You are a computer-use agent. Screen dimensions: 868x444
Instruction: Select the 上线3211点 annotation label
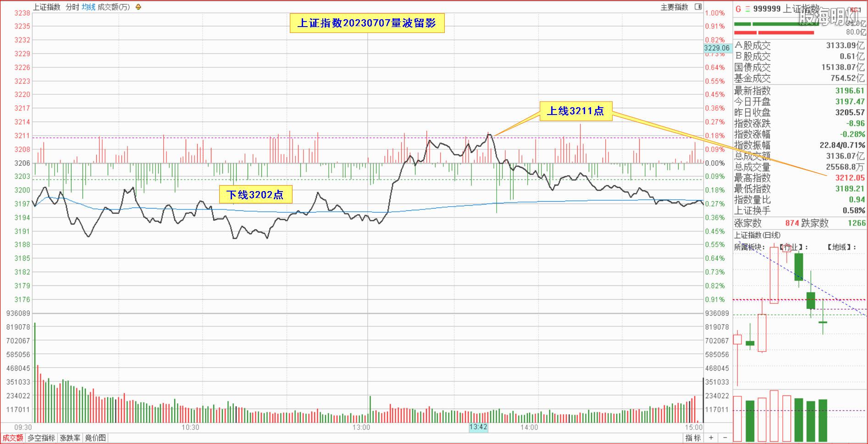click(x=576, y=111)
